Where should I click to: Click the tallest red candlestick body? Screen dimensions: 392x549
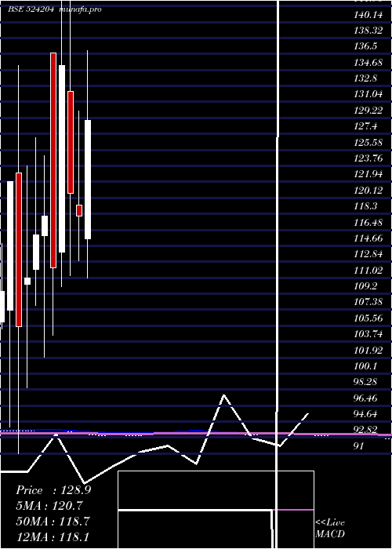[x=53, y=160]
